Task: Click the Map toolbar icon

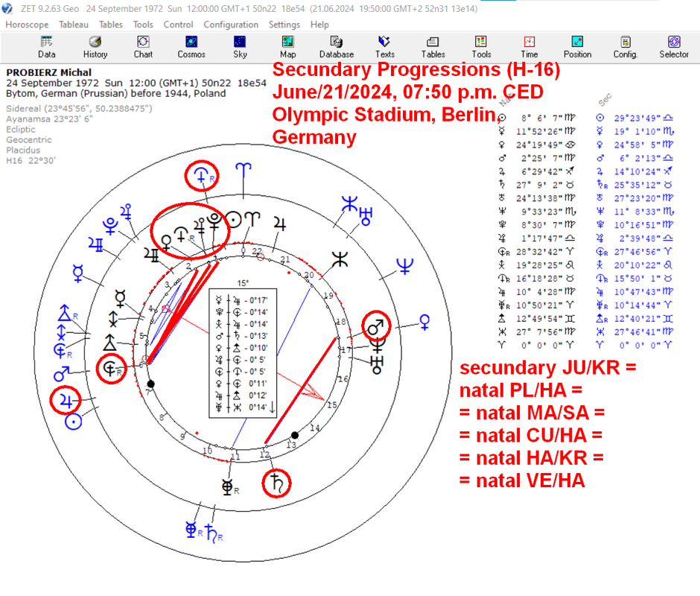Action: click(288, 48)
